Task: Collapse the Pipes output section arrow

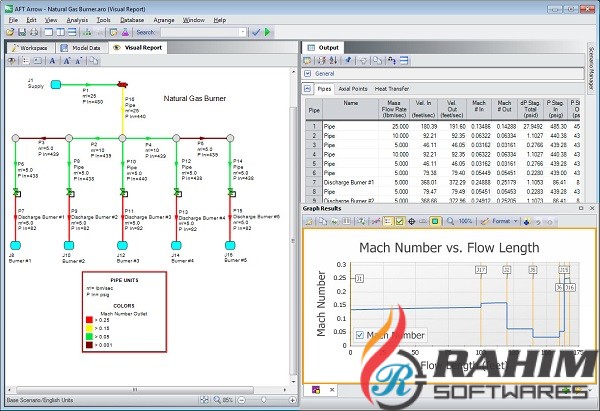Action: click(x=307, y=89)
